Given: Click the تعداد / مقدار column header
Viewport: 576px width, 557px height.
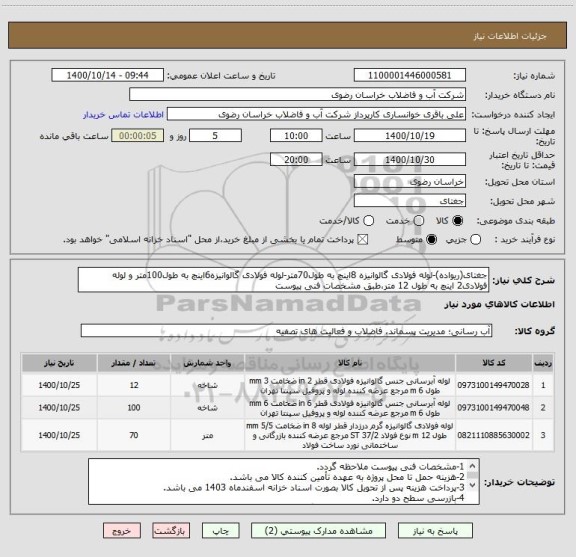Looking at the screenshot, I should (134, 363).
